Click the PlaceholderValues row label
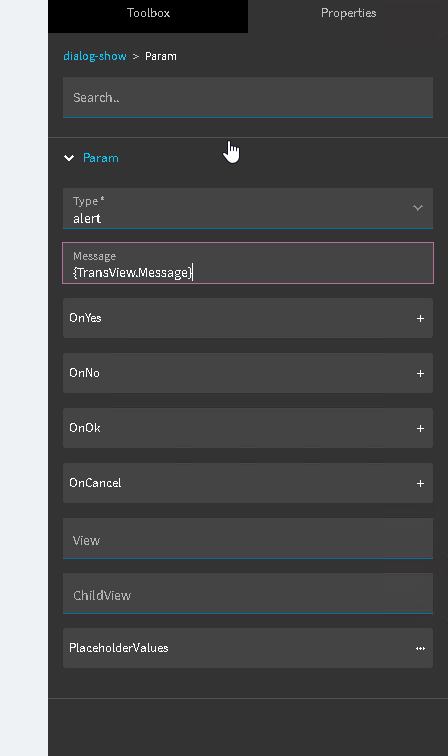The image size is (448, 756). tap(119, 648)
